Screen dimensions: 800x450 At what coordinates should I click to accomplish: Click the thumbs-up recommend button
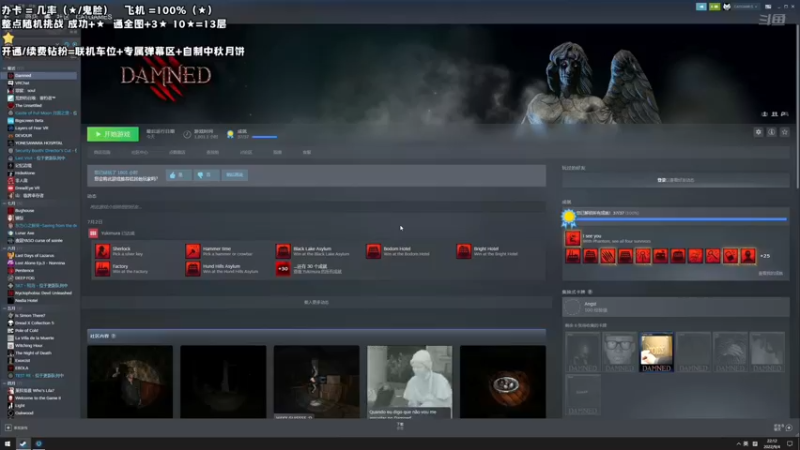(179, 175)
